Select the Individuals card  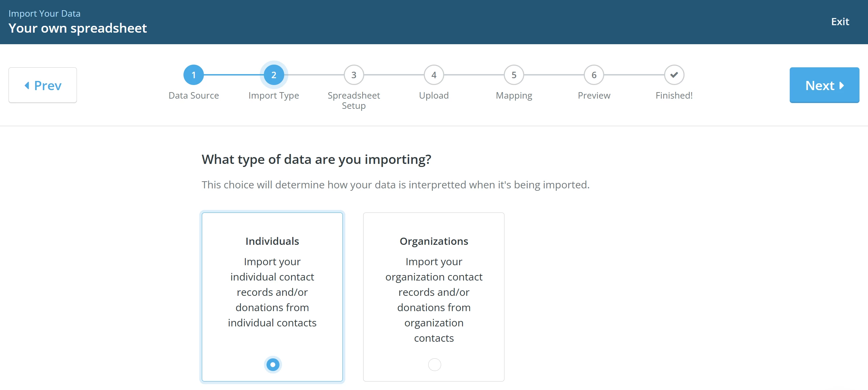pyautogui.click(x=272, y=296)
